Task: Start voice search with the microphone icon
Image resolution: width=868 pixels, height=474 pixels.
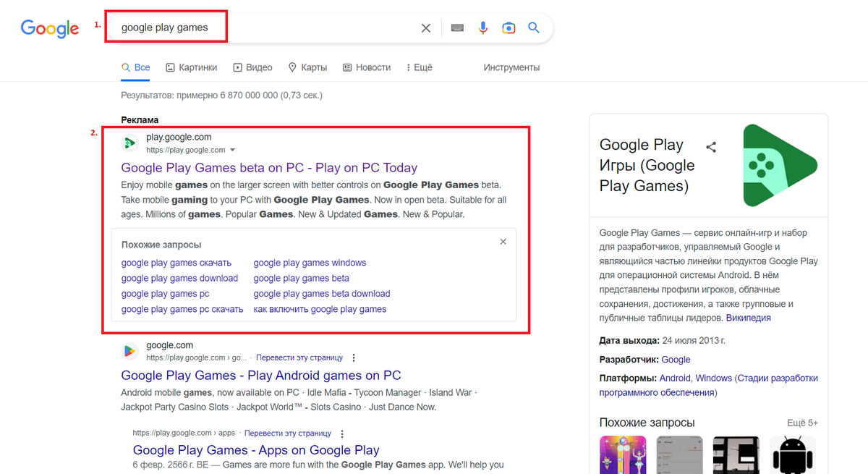Action: point(483,28)
